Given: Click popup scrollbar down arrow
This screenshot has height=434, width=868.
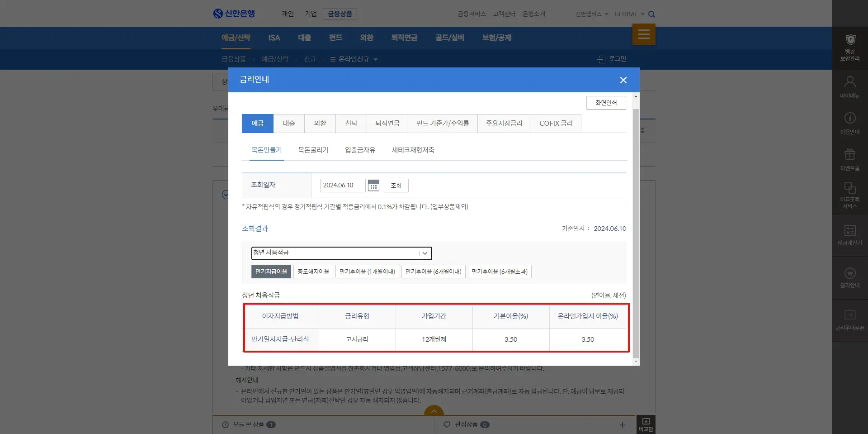Looking at the screenshot, I should tap(636, 362).
